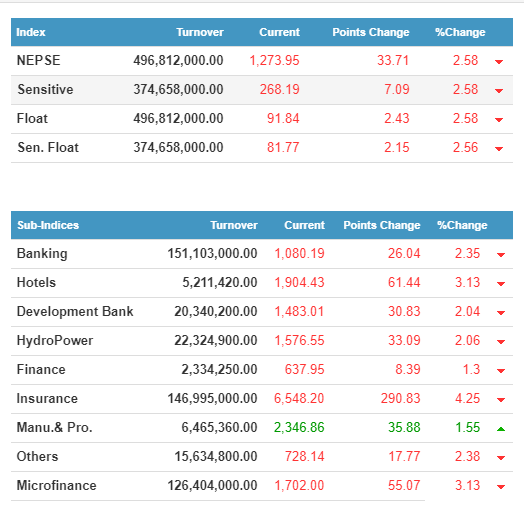Screen dimensions: 524x522
Task: Click the Others sub-index label
Action: click(x=37, y=456)
